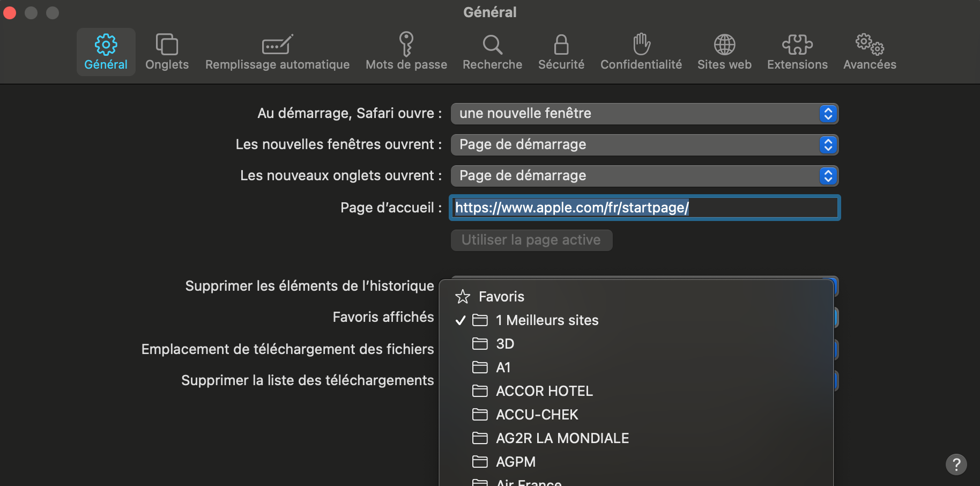Image resolution: width=980 pixels, height=486 pixels.
Task: Open the Mots de passe key icon
Action: (406, 52)
